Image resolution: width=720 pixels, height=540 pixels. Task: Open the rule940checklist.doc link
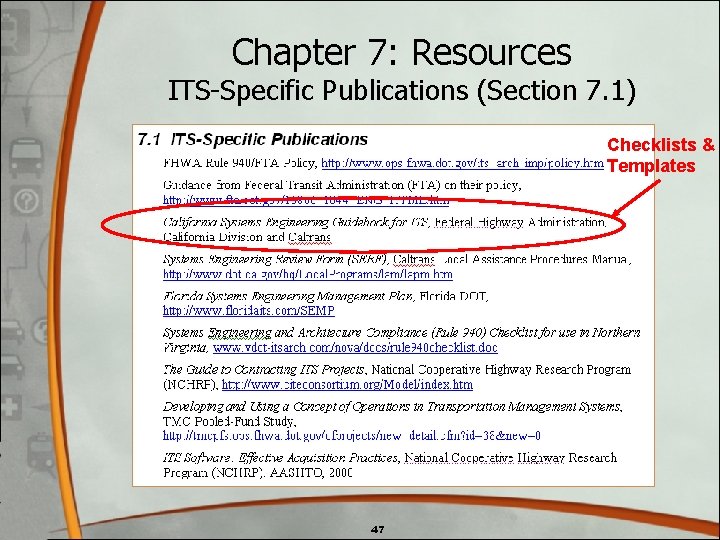[355, 348]
